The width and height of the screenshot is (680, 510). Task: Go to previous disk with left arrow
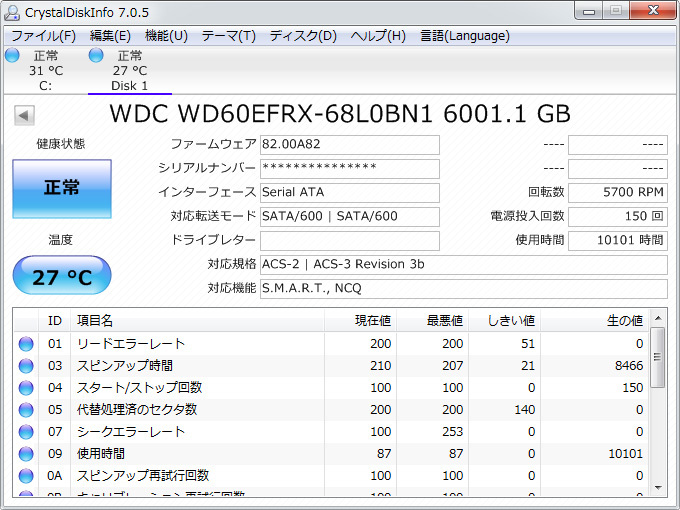(x=24, y=115)
